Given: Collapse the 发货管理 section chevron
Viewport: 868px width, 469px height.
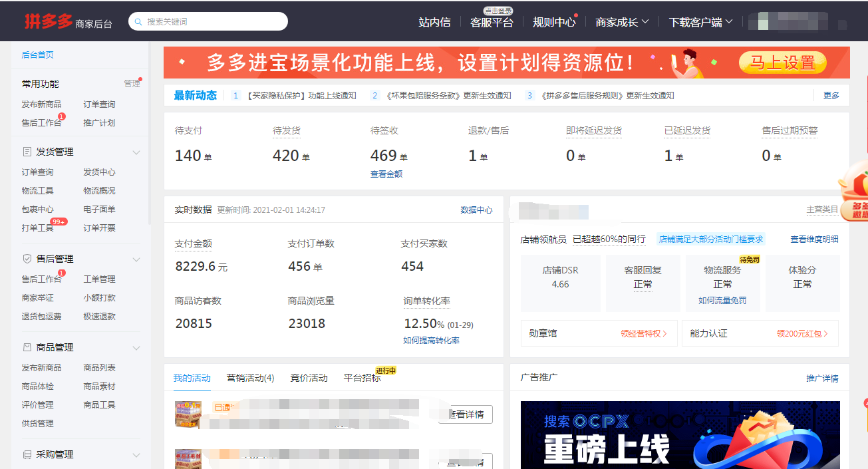Looking at the screenshot, I should tap(136, 152).
